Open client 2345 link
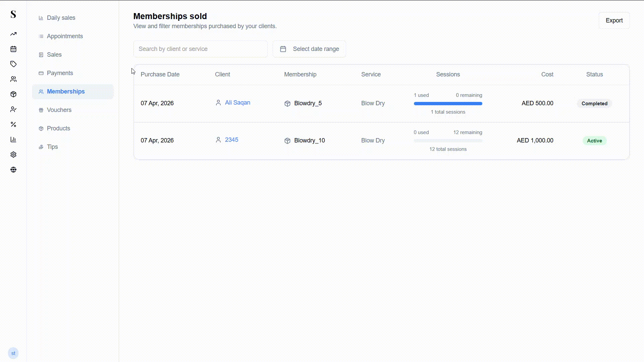 click(x=231, y=140)
